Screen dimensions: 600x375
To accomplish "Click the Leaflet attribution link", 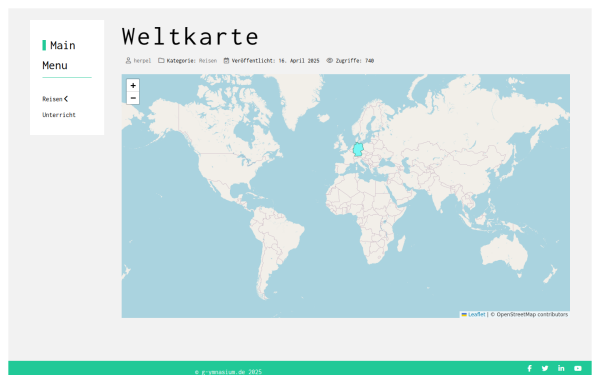I will tap(476, 315).
